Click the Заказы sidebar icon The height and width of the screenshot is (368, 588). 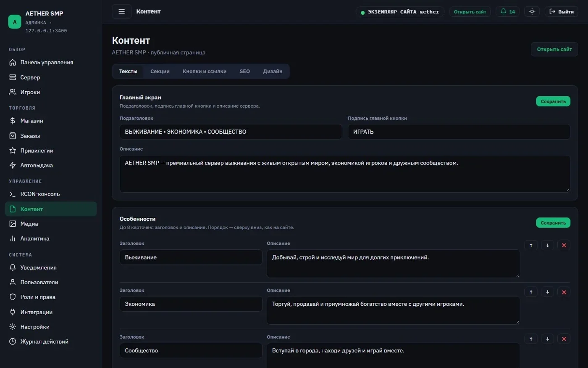click(x=13, y=136)
